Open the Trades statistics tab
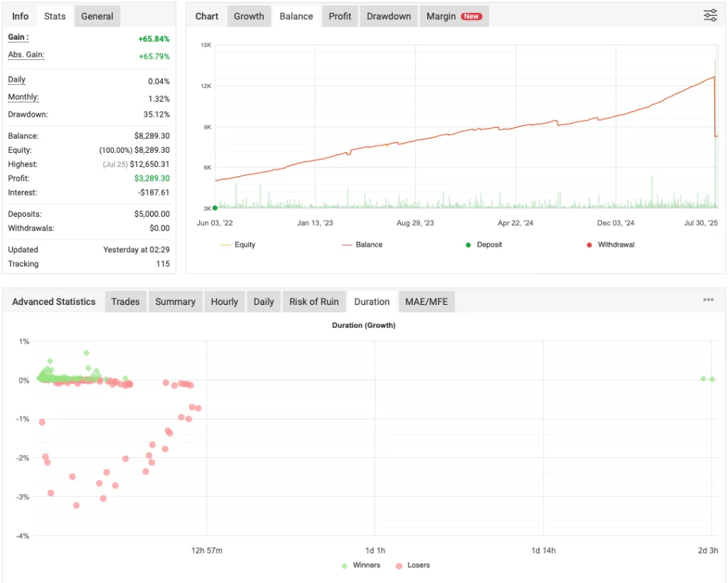The height and width of the screenshot is (583, 728). [125, 301]
